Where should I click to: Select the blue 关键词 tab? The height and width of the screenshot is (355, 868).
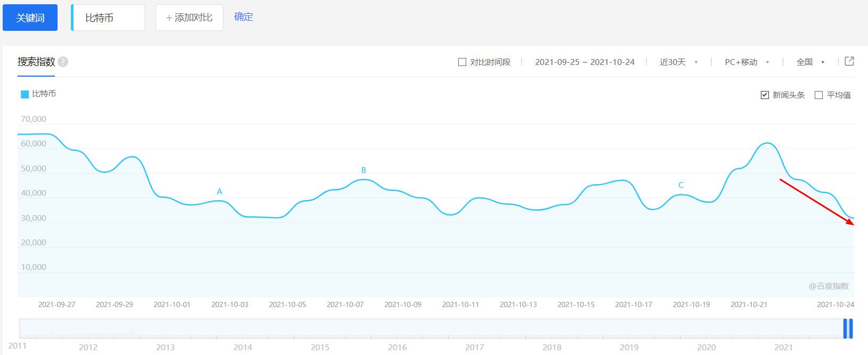tap(30, 18)
